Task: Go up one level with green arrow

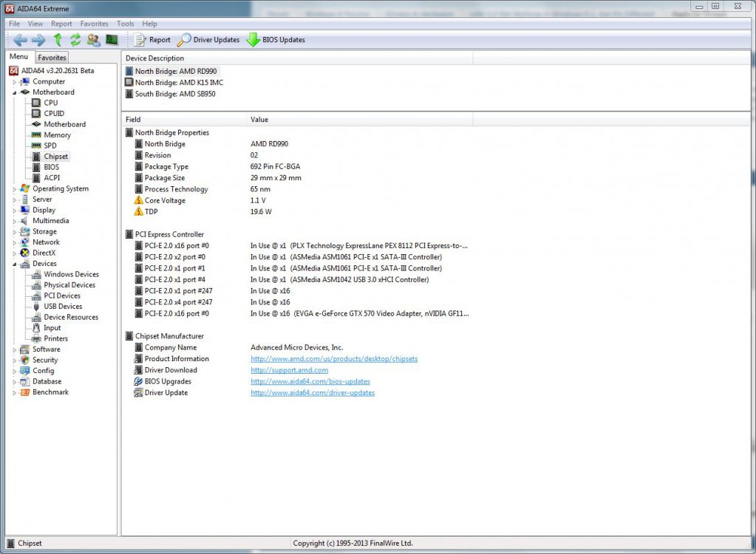Action: (58, 40)
